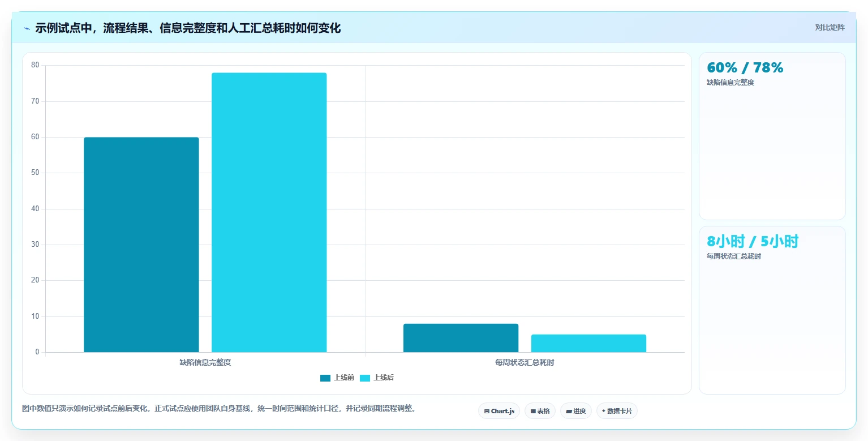Select the 数据卡片 chip
Viewport: 868px width, 441px height.
617,411
